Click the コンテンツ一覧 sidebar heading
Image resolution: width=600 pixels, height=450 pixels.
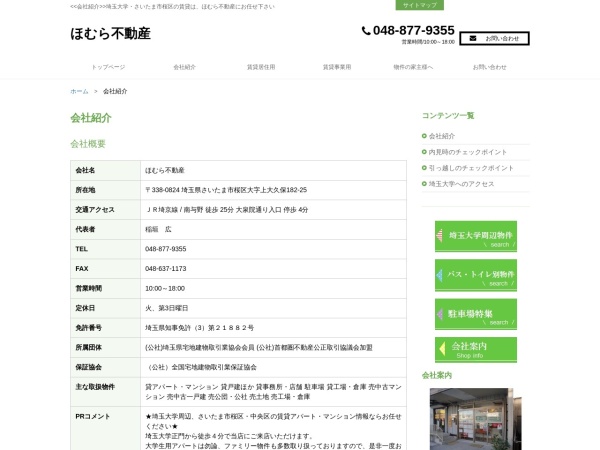tap(448, 116)
